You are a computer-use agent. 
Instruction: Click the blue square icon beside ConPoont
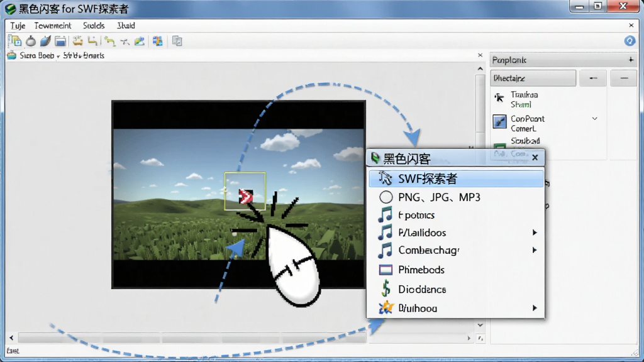pos(499,121)
